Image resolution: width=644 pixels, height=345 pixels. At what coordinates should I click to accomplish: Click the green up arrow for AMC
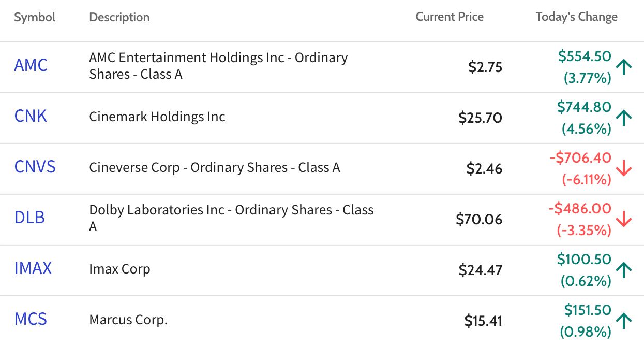[x=624, y=67]
